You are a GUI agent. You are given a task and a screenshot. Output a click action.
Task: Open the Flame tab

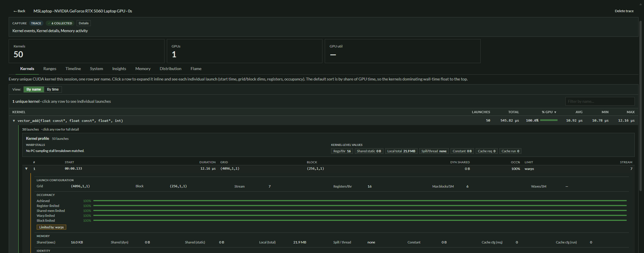[196, 69]
